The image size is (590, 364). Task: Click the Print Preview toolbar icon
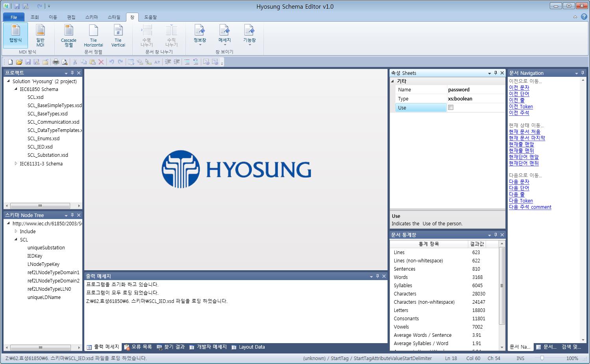tap(65, 62)
